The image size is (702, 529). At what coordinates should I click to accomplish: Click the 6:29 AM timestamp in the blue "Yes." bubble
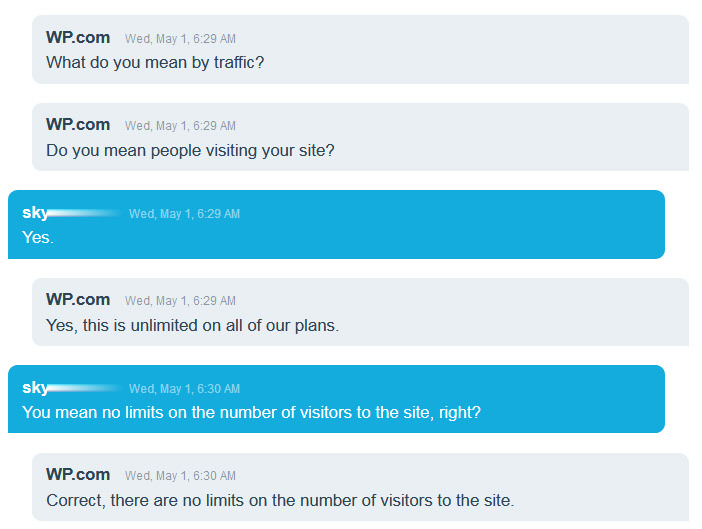[184, 214]
